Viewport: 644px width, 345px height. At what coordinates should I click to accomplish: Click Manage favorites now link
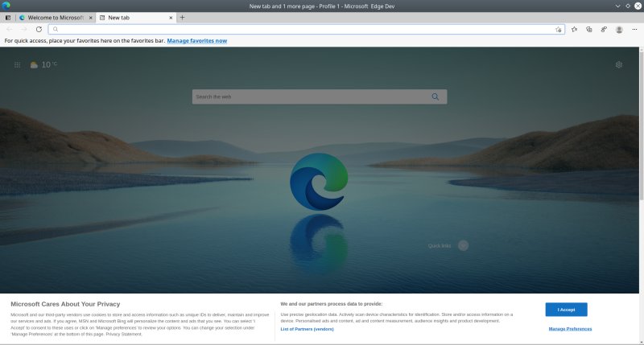pyautogui.click(x=196, y=41)
